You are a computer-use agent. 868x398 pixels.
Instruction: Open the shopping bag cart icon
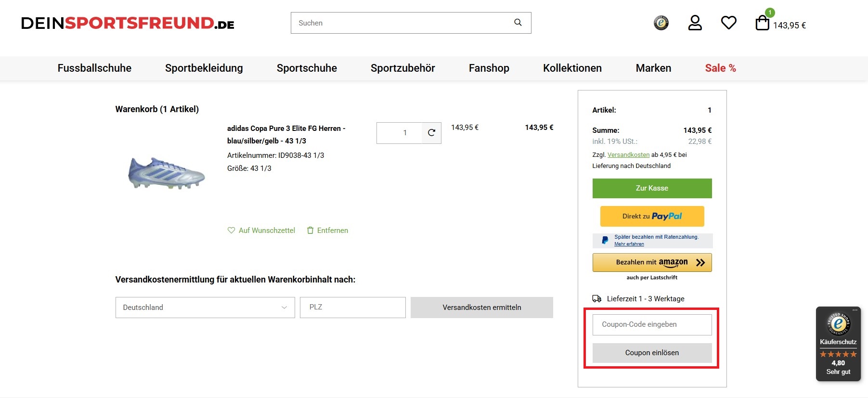click(x=762, y=23)
